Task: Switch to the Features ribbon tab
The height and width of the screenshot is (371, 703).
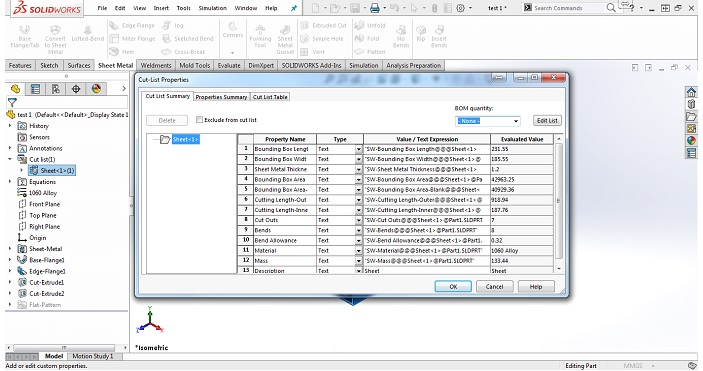Action: 20,65
